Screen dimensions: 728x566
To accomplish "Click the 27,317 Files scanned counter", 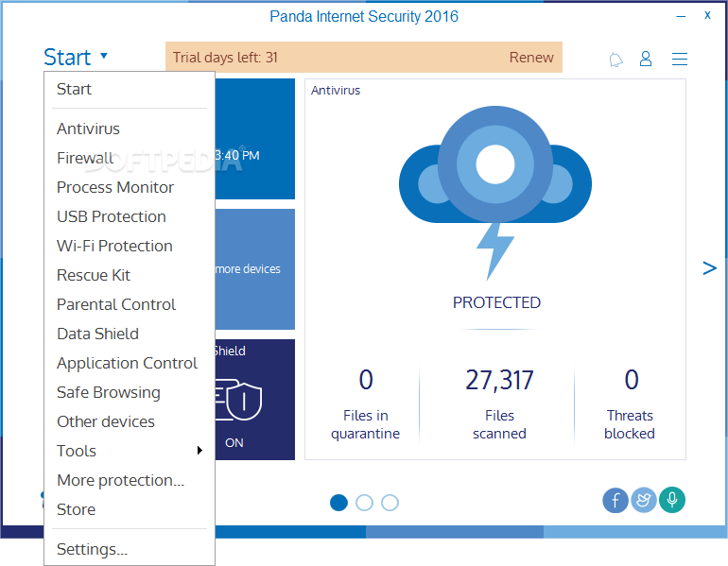I will [x=499, y=403].
